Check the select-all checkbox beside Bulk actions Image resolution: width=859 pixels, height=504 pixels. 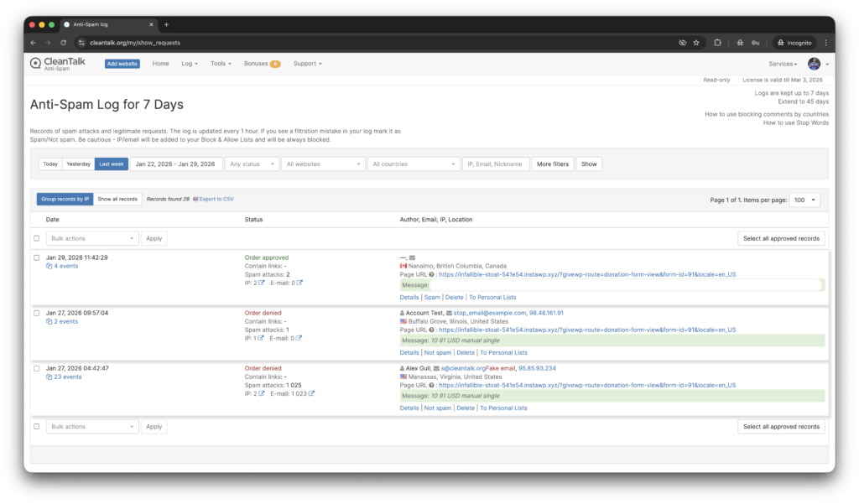coord(37,238)
